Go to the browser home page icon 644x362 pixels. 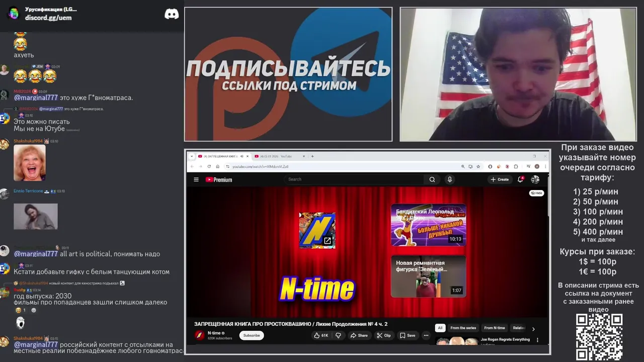click(217, 166)
